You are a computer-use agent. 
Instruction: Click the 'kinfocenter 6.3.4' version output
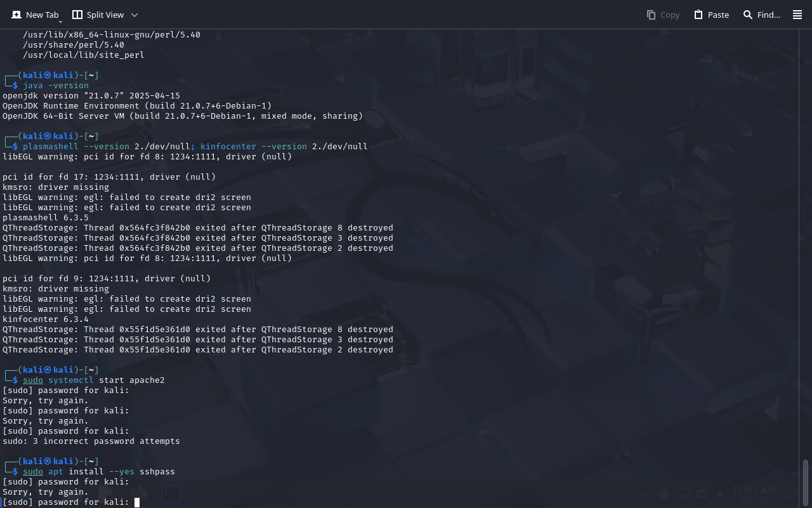46,319
